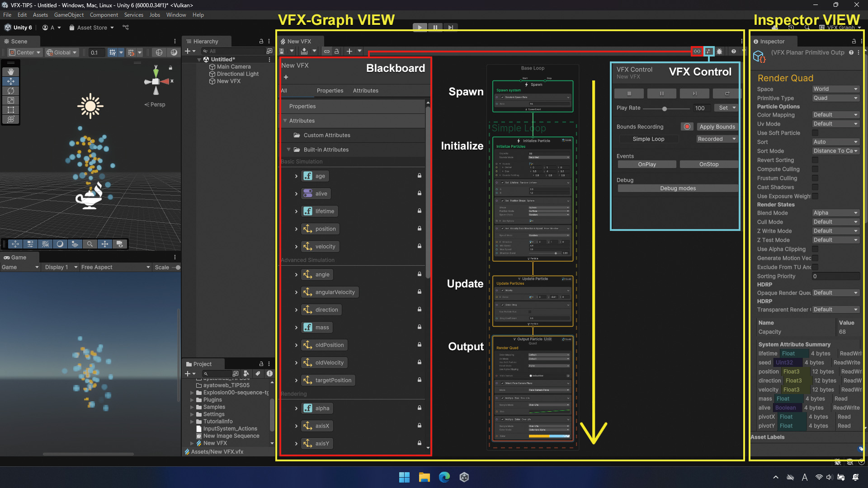The height and width of the screenshot is (488, 868).
Task: Select the Hand view tool in Scene
Action: (x=11, y=71)
